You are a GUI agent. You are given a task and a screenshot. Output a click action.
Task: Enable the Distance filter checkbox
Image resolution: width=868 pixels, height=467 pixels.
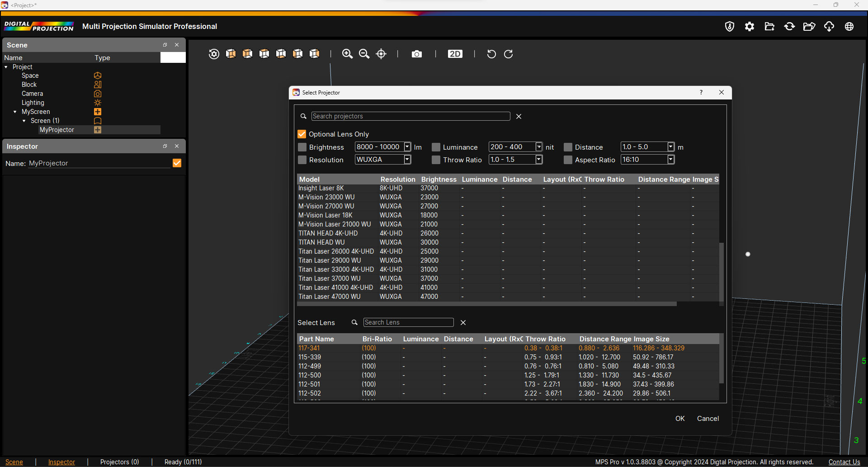pyautogui.click(x=568, y=147)
